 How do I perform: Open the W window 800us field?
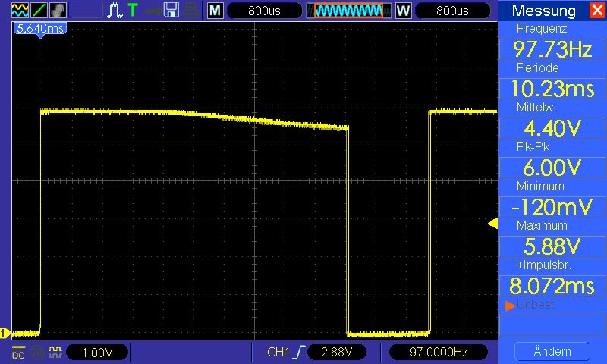pyautogui.click(x=452, y=11)
